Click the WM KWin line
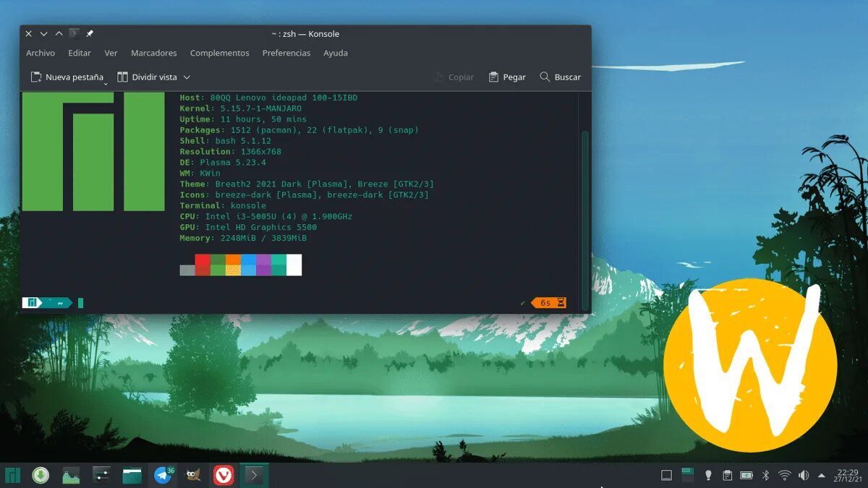The height and width of the screenshot is (488, 868). (x=200, y=174)
